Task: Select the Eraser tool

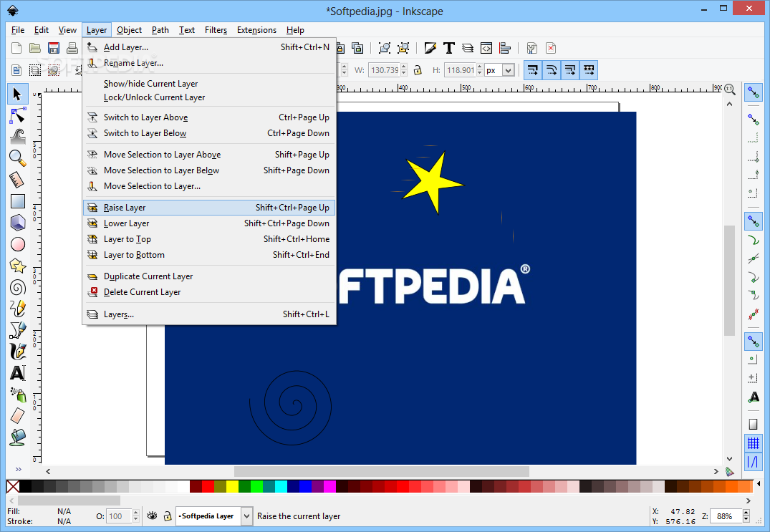Action: click(x=17, y=416)
